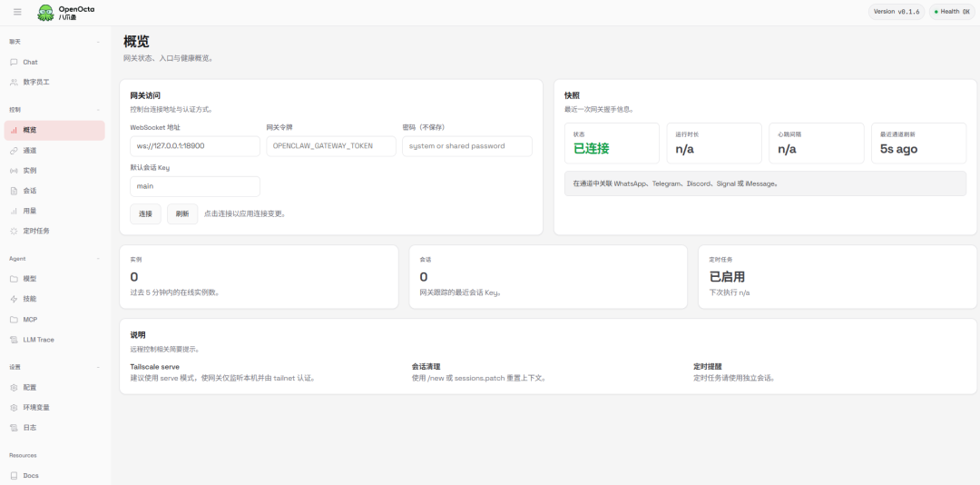Collapse the 聊天 sidebar section
The image size is (980, 485).
click(x=98, y=42)
